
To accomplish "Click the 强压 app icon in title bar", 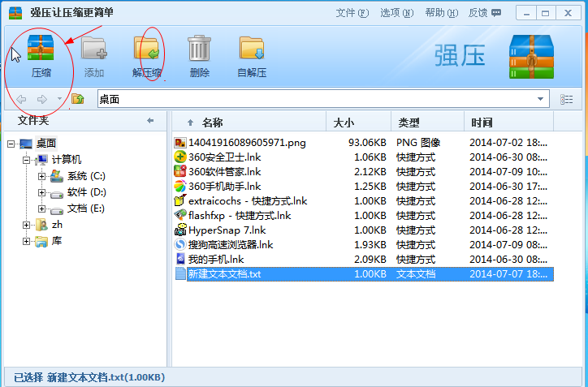I will click(15, 13).
